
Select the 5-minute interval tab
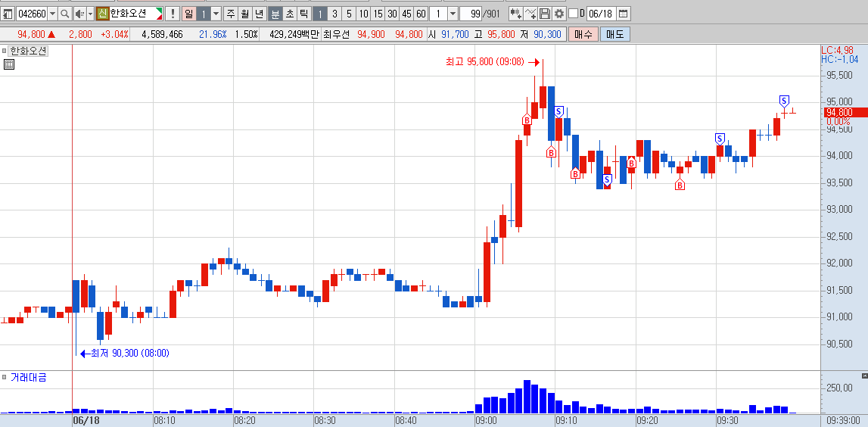[x=349, y=14]
